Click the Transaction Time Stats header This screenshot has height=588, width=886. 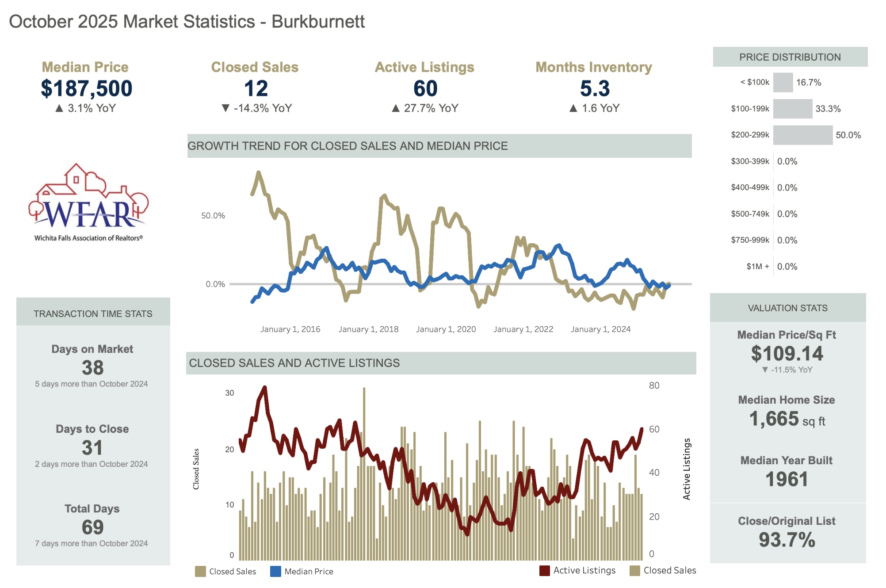pos(93,313)
